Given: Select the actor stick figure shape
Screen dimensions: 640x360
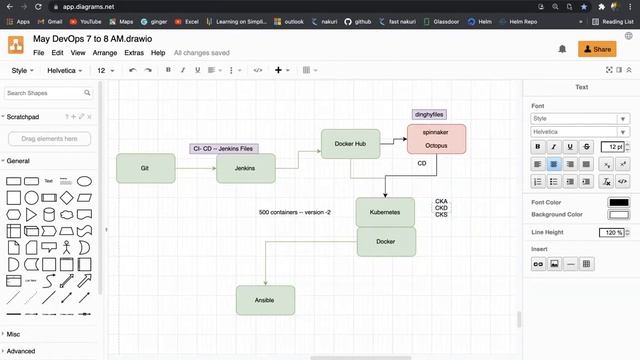Looking at the screenshot, I should 67,248.
